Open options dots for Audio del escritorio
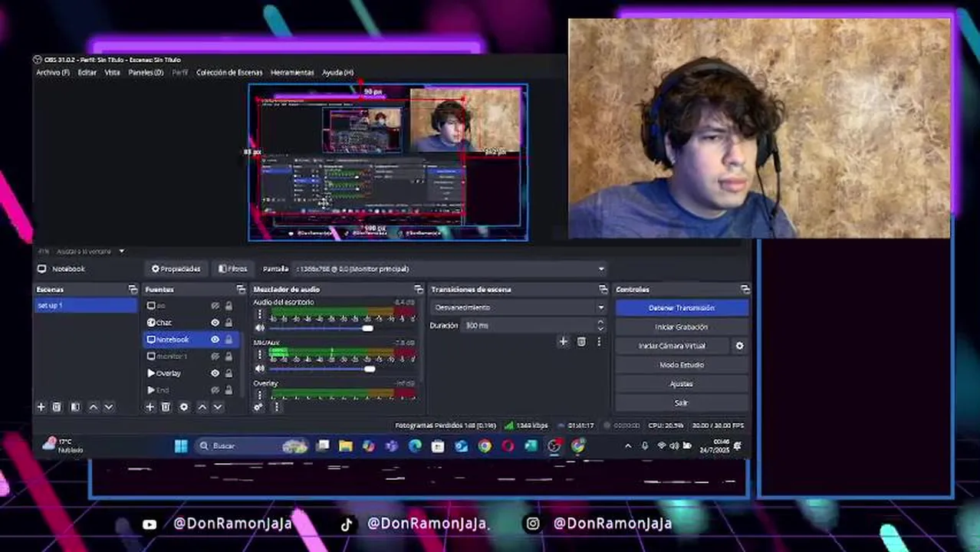 [259, 314]
